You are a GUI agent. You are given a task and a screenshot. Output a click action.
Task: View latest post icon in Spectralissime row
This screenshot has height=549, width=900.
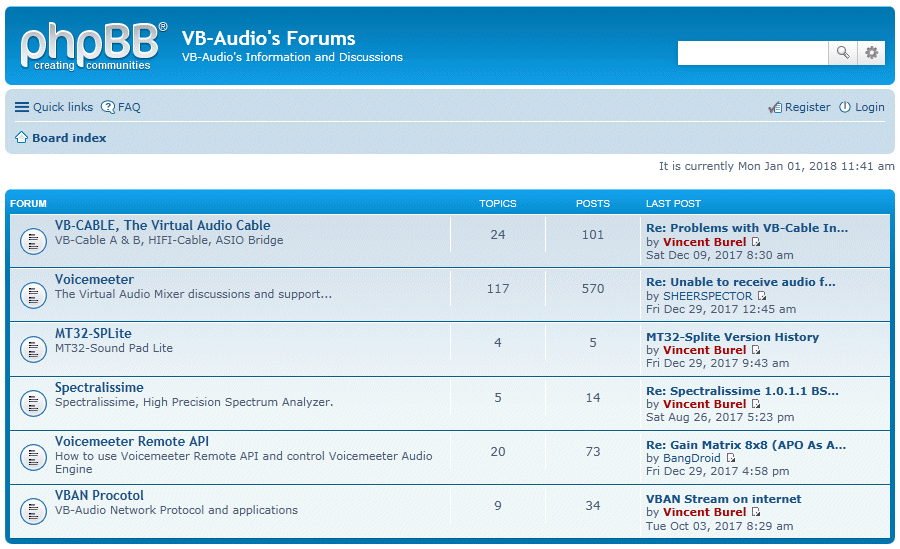(756, 404)
